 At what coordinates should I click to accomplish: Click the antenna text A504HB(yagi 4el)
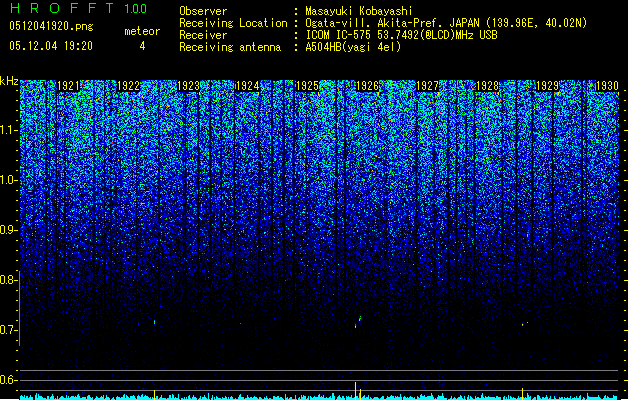click(x=353, y=47)
